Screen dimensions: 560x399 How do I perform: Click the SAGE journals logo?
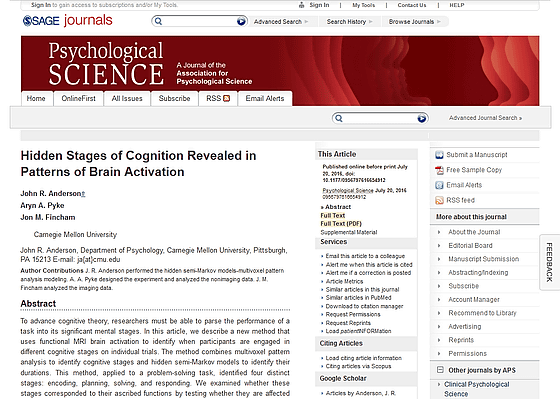[68, 21]
